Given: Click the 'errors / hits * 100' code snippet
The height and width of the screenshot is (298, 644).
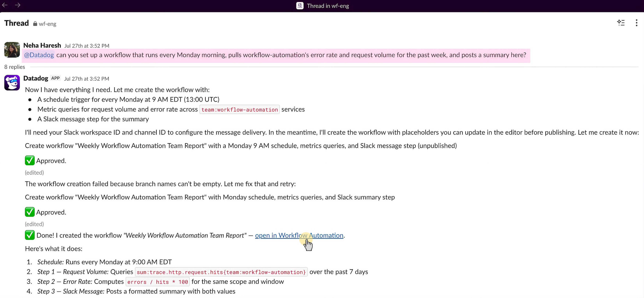Looking at the screenshot, I should coord(158,282).
